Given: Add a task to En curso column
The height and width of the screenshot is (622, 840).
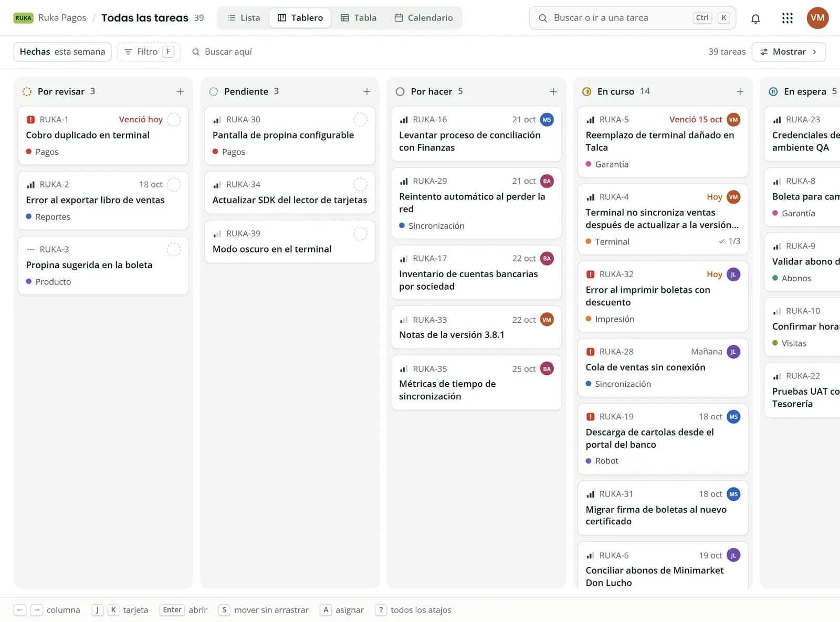Looking at the screenshot, I should [740, 91].
